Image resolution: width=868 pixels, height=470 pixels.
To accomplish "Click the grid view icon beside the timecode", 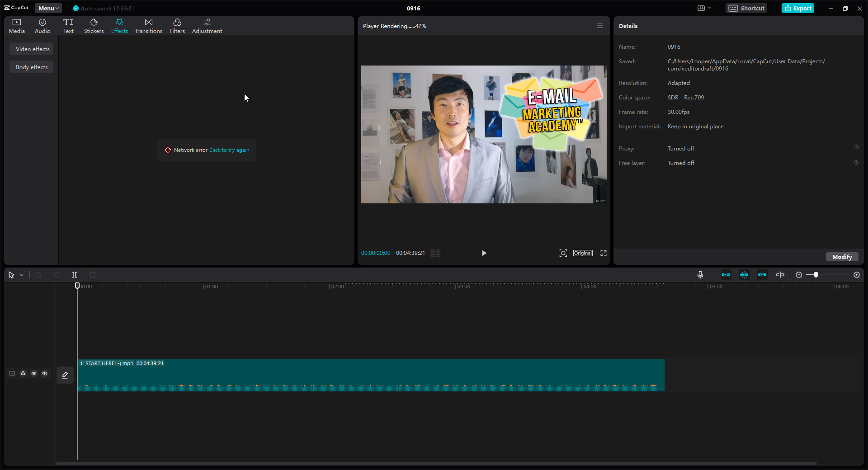I will point(435,253).
